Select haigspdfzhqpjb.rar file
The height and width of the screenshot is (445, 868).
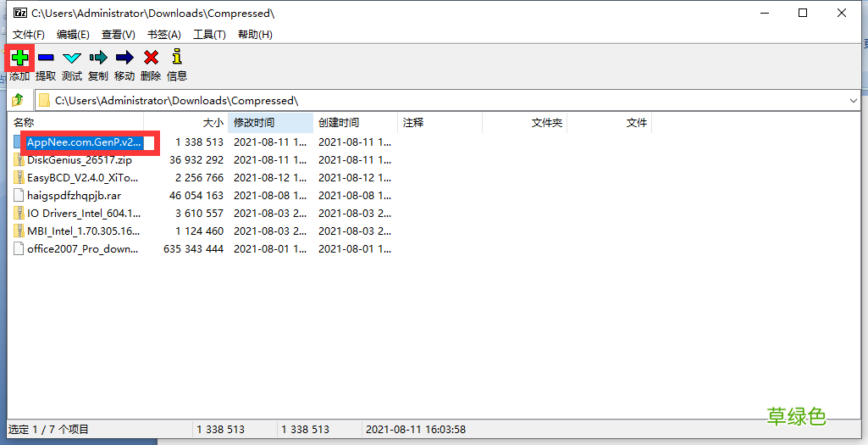point(75,196)
